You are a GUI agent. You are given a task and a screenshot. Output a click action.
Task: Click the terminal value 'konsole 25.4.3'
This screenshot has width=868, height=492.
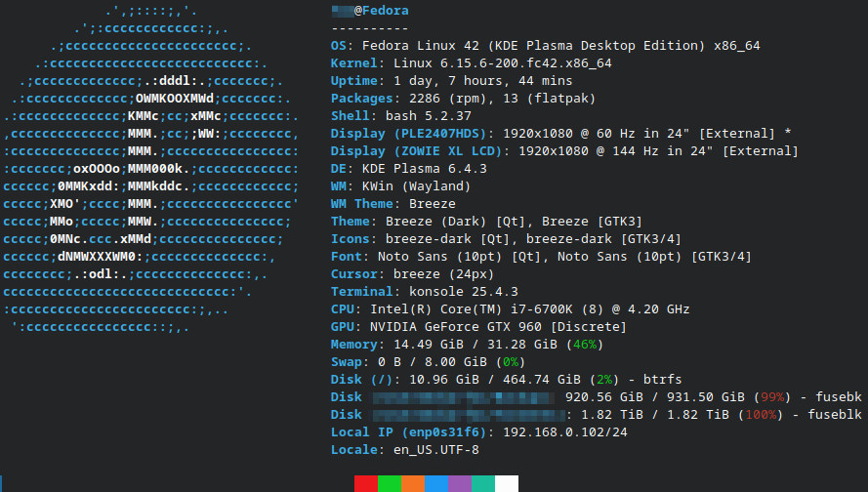coord(464,292)
